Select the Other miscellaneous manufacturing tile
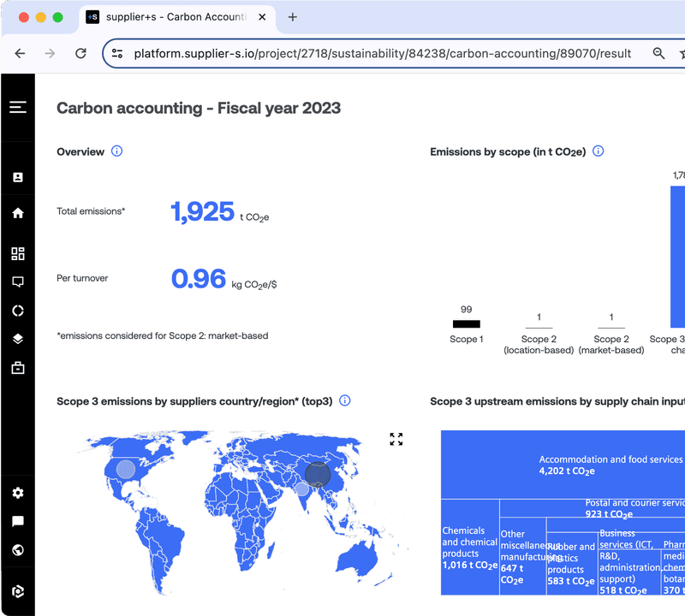685x616 pixels. pos(523,556)
